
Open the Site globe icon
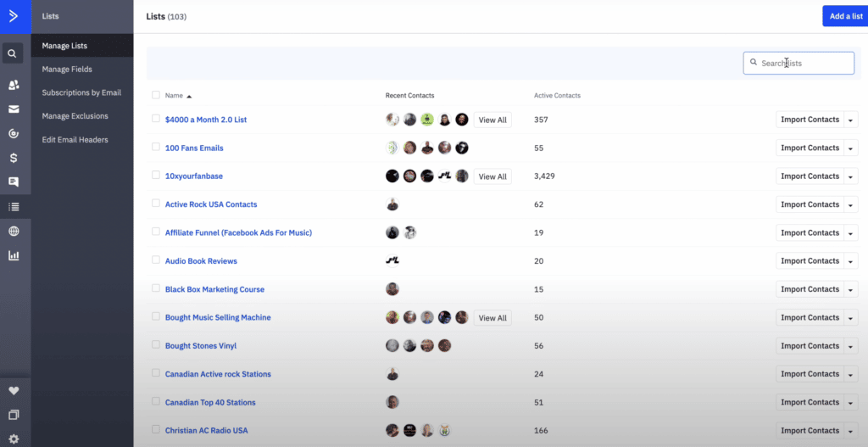point(14,231)
